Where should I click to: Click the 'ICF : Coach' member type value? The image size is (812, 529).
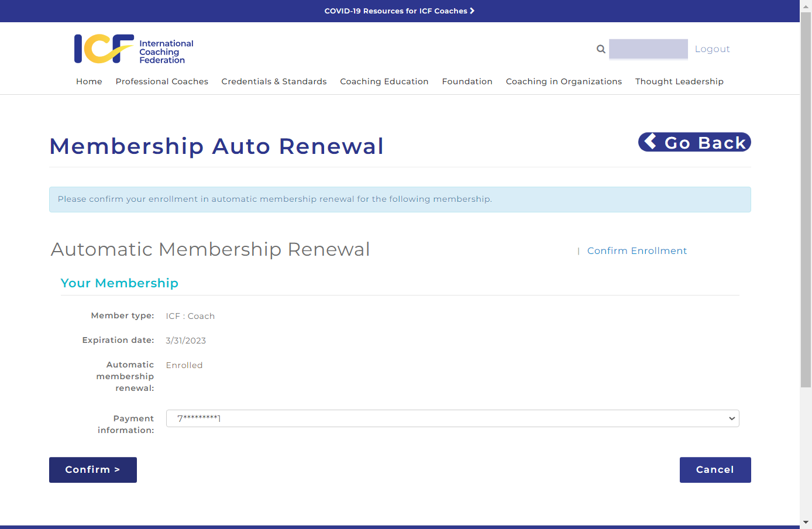coord(190,316)
